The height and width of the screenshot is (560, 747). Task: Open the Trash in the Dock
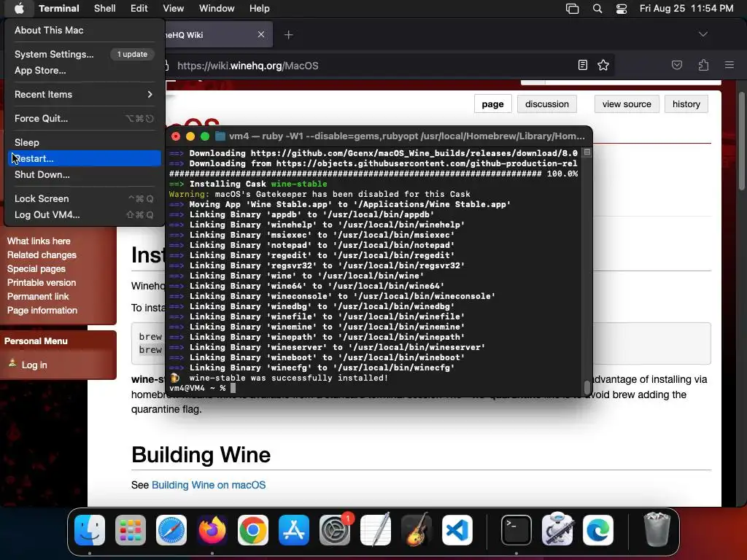click(x=657, y=530)
